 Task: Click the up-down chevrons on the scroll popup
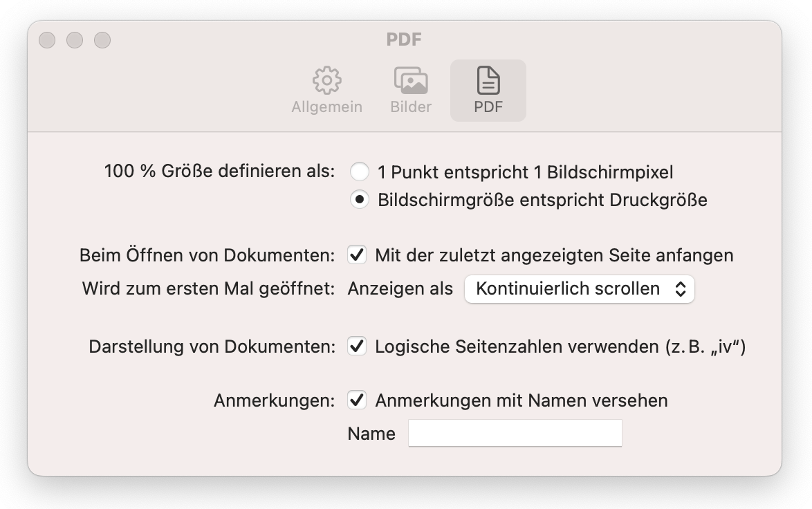681,289
